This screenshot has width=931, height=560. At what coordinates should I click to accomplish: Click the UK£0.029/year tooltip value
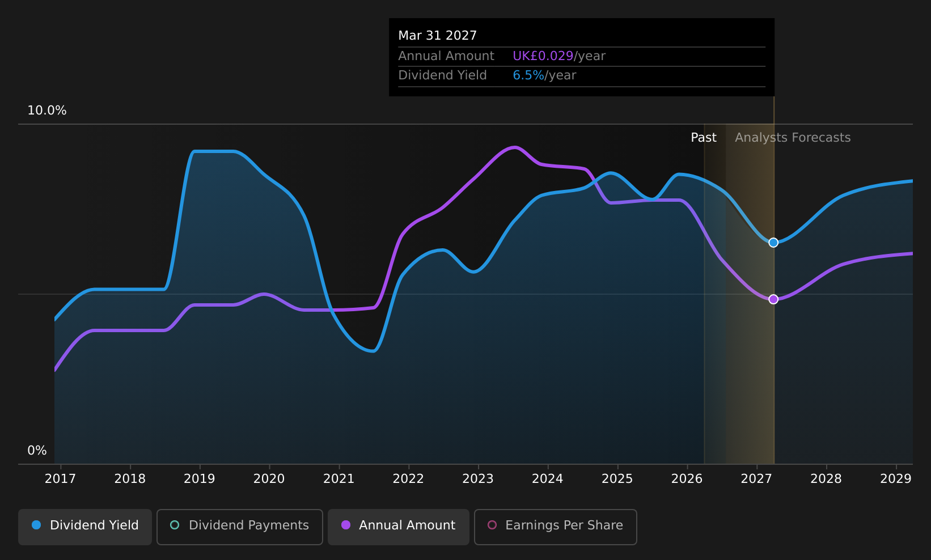[559, 56]
